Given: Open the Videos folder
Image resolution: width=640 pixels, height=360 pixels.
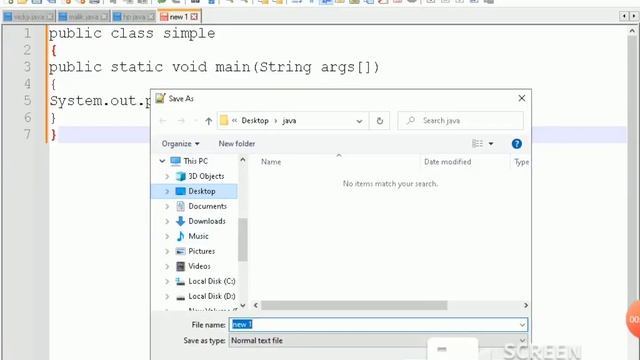Looking at the screenshot, I should pyautogui.click(x=199, y=266).
